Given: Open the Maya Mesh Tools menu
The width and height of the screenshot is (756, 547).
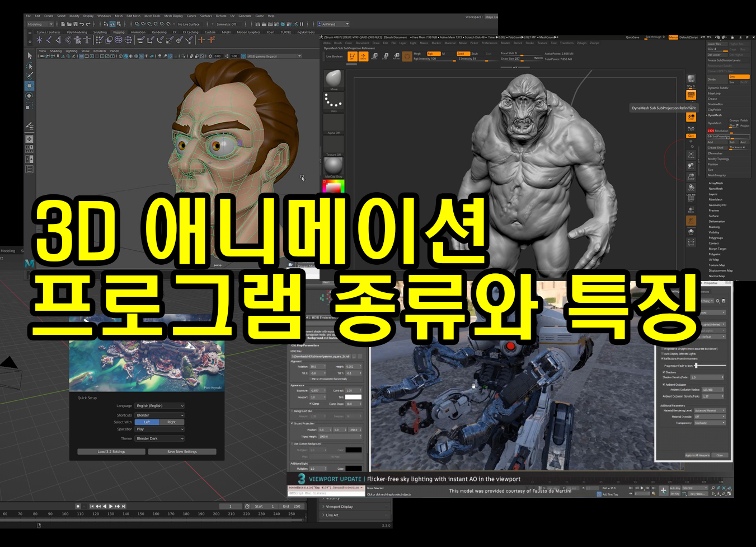Looking at the screenshot, I should [152, 16].
